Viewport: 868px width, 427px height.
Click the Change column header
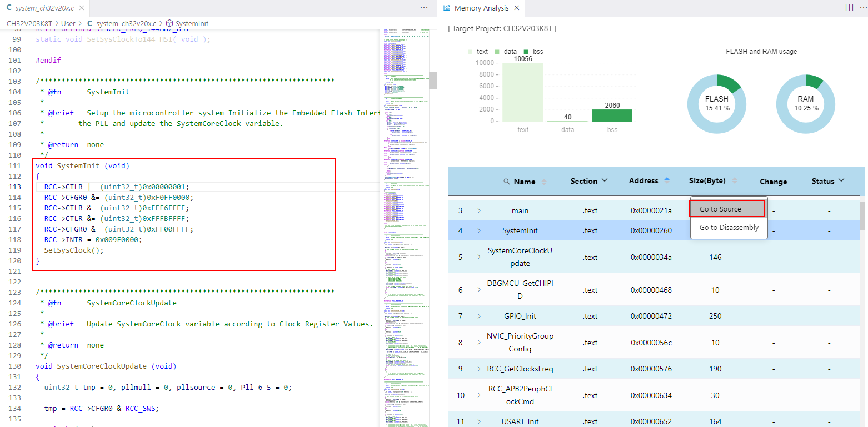[773, 182]
